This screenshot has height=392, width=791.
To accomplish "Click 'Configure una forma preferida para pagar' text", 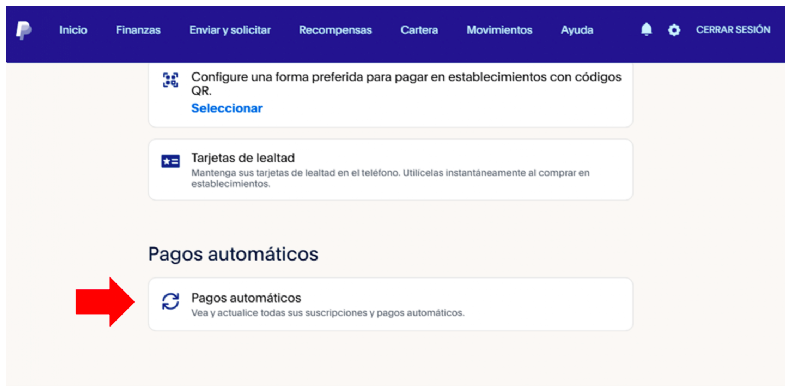I will point(406,84).
